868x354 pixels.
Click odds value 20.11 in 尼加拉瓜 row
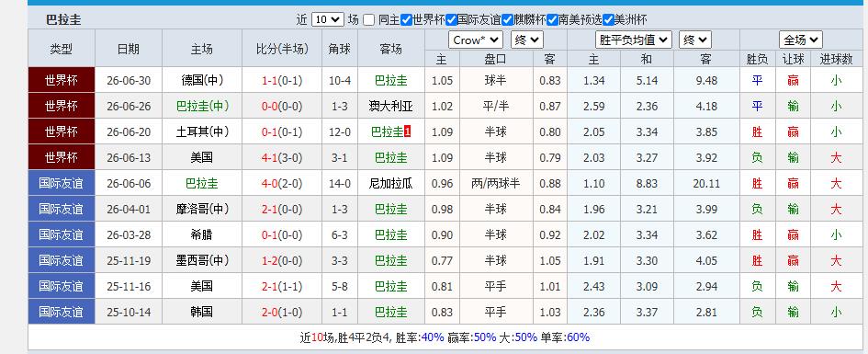click(706, 183)
